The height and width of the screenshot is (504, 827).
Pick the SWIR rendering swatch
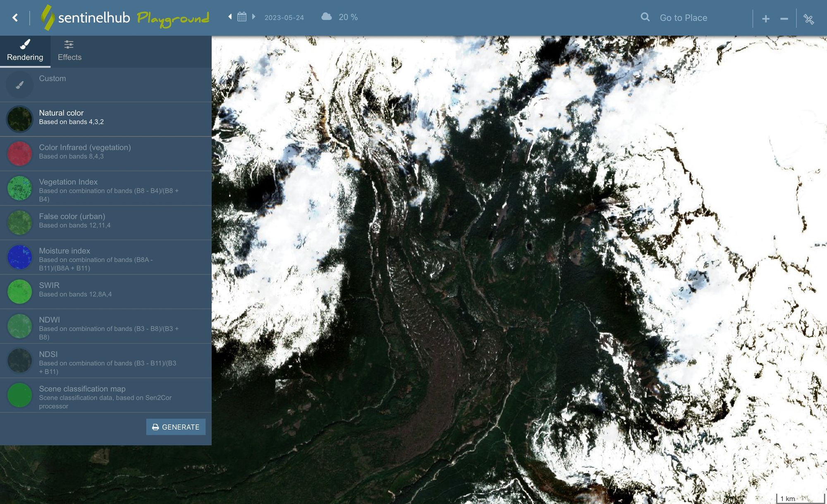point(20,292)
